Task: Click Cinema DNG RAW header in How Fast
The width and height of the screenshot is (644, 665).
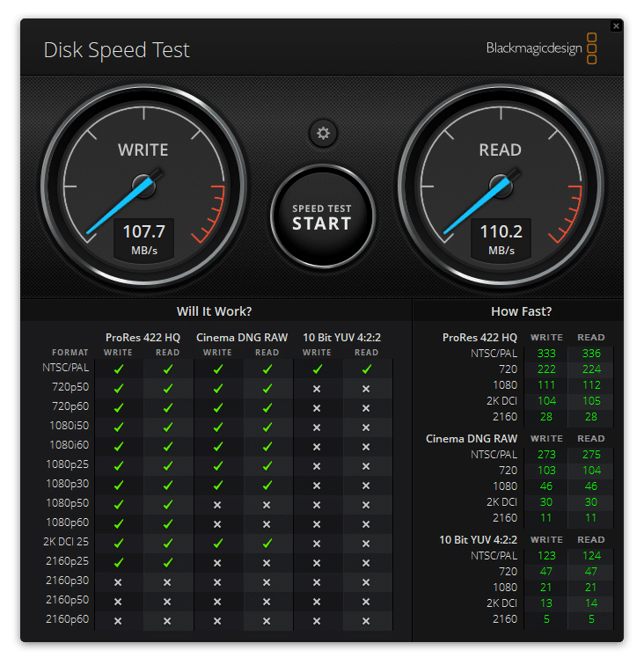Action: click(x=472, y=439)
